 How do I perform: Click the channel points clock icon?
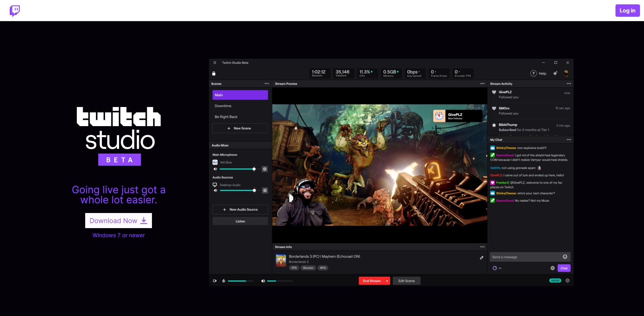[x=494, y=268]
